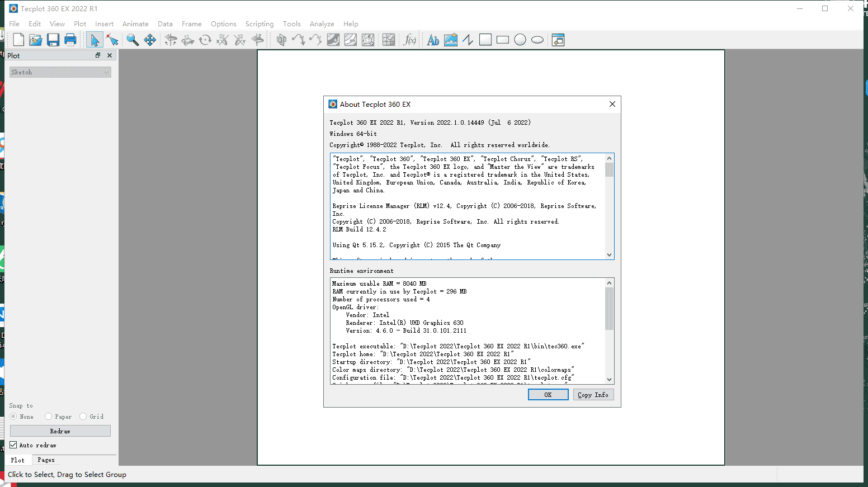
Task: Open the Sketch plot type dropdown
Action: coord(60,72)
